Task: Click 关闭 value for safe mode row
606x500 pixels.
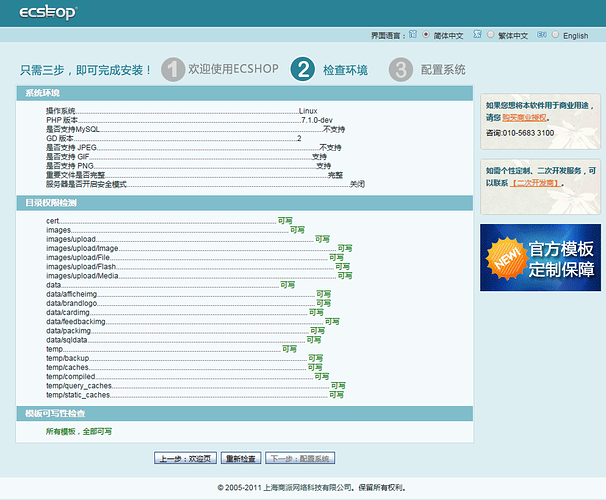Action: coord(357,184)
